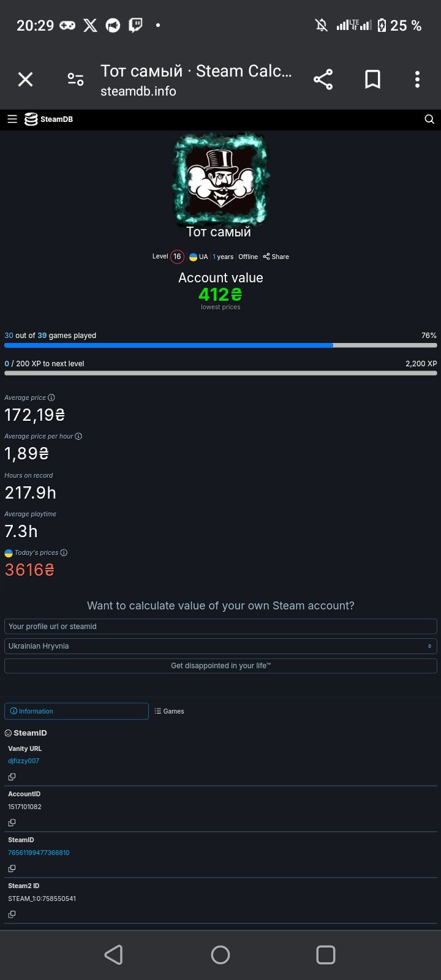Tap the Android back navigation button

(x=113, y=955)
